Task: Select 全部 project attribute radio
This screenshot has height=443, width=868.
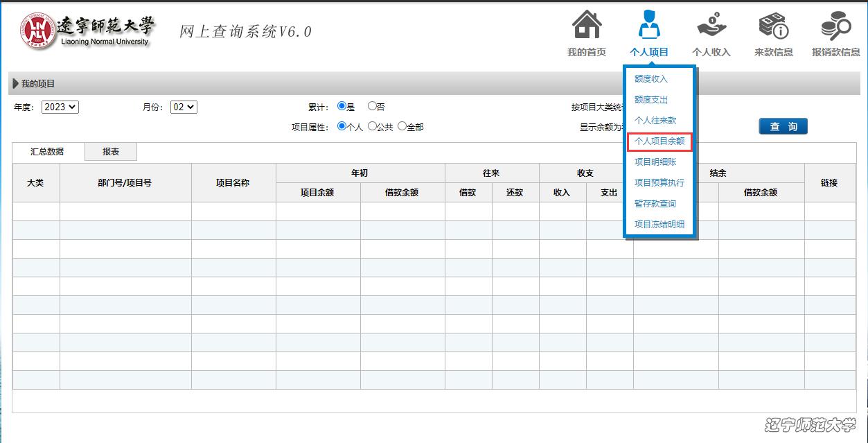Action: pos(402,127)
